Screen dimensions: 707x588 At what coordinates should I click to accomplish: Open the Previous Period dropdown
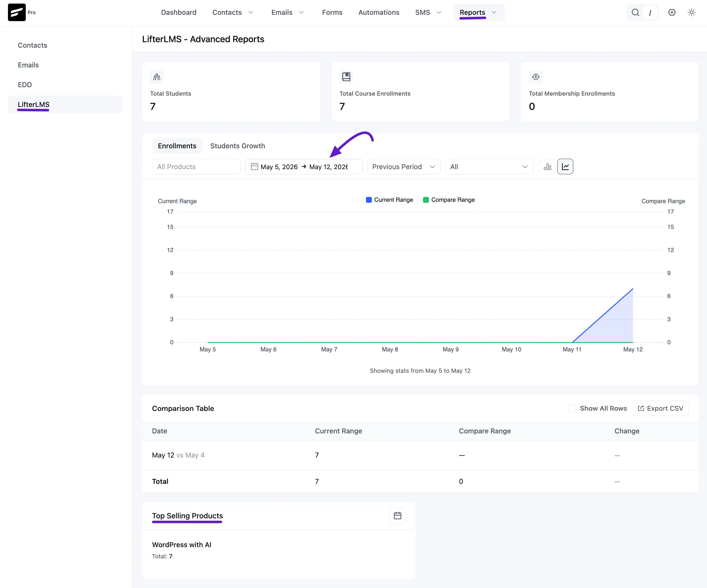(x=404, y=167)
